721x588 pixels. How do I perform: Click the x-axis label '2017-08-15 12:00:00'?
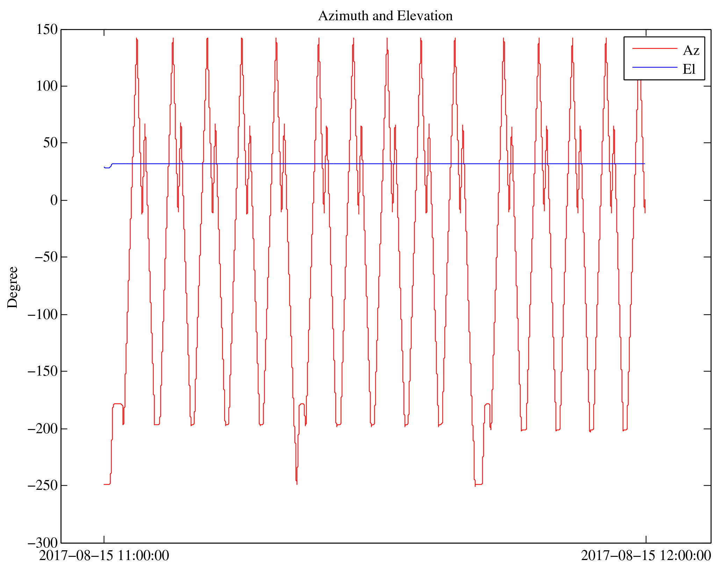click(646, 556)
